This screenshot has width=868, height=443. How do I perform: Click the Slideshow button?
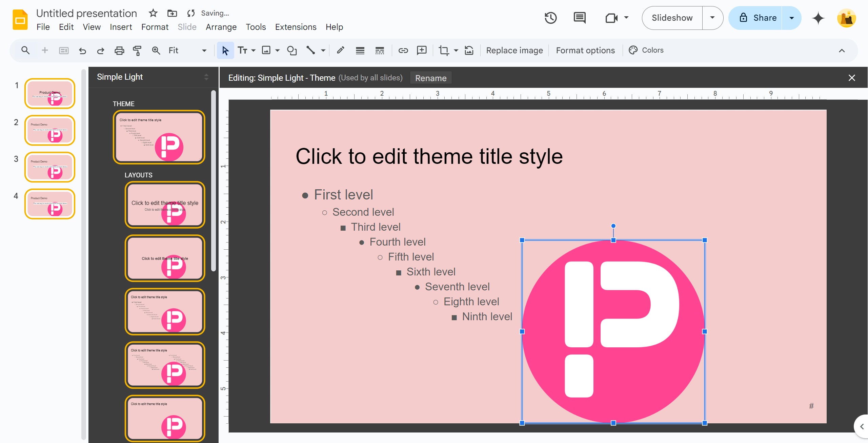point(672,18)
